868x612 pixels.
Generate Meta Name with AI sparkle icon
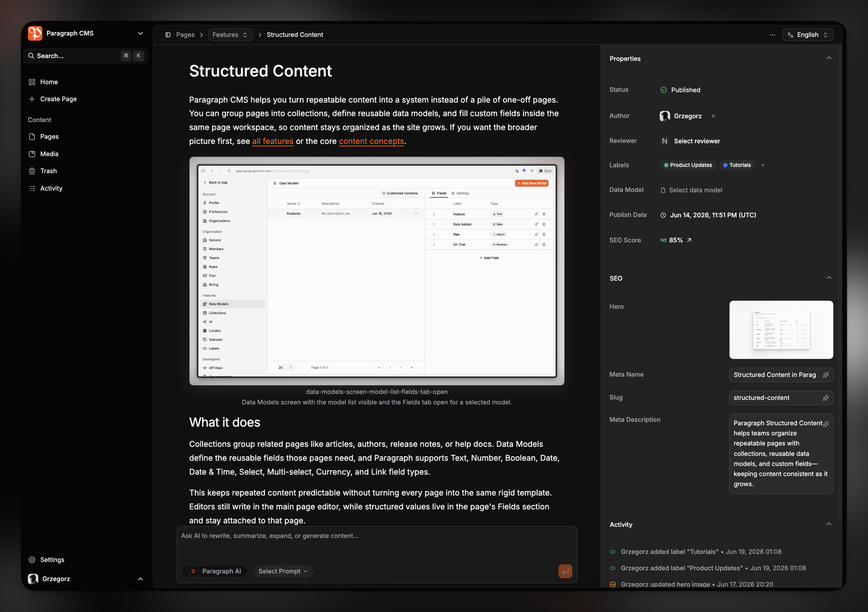(x=826, y=375)
